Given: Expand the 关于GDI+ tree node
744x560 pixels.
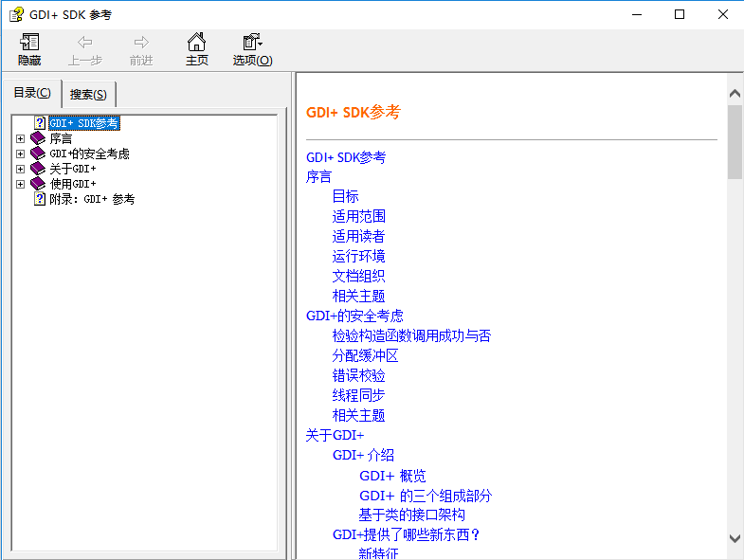Looking at the screenshot, I should (x=21, y=169).
